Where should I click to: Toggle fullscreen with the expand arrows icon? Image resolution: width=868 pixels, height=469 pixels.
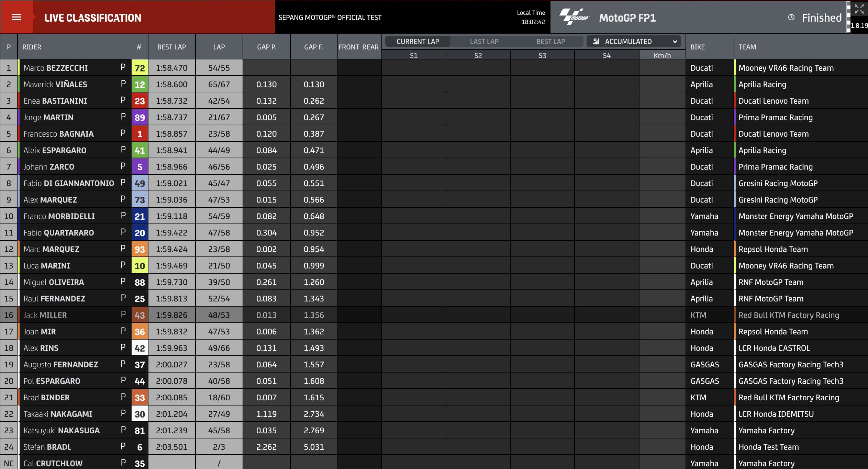coord(859,9)
